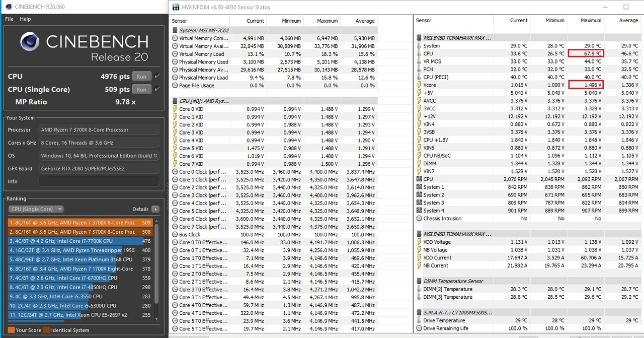
Task: Open the File menu in Cinebench
Action: (x=9, y=19)
